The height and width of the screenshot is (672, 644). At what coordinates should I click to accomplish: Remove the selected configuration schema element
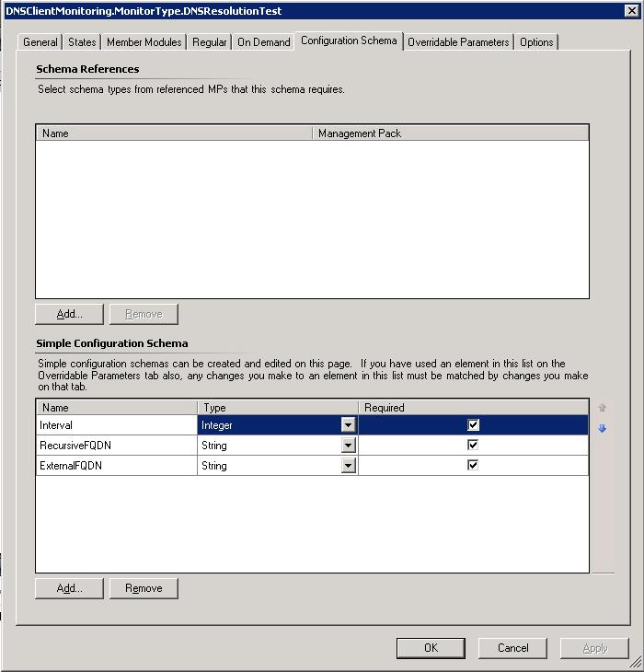[x=144, y=588]
